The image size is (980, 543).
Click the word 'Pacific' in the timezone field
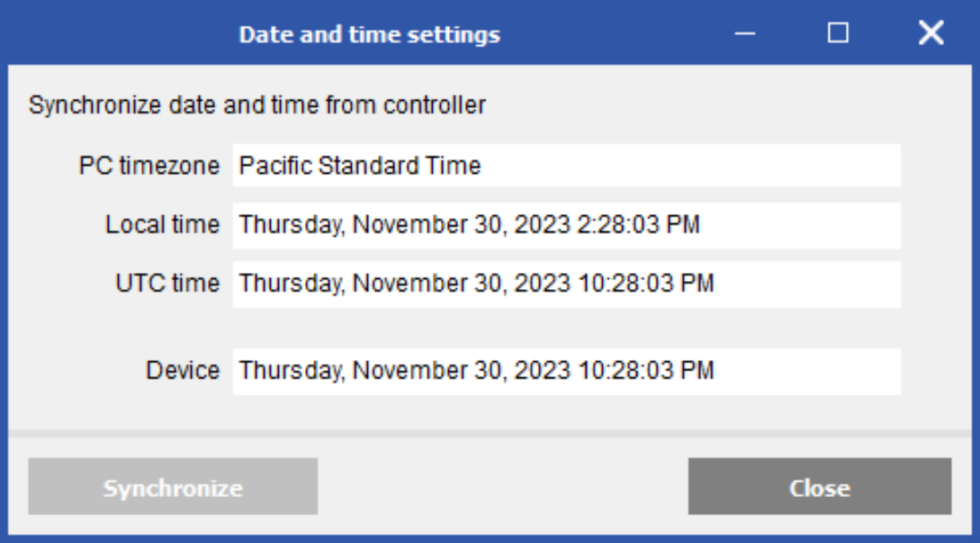click(274, 166)
